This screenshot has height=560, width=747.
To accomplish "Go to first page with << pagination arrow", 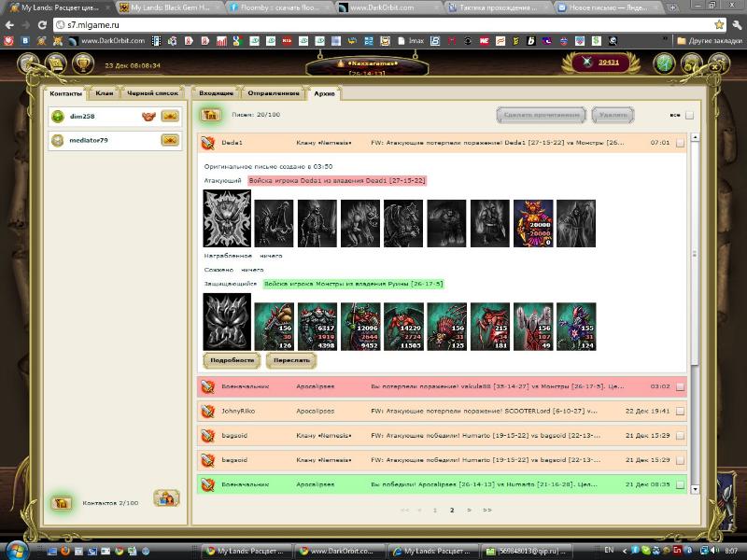I will pos(405,510).
